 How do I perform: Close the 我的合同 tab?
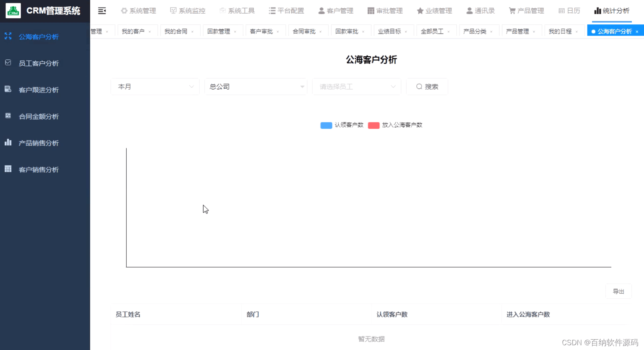[192, 31]
